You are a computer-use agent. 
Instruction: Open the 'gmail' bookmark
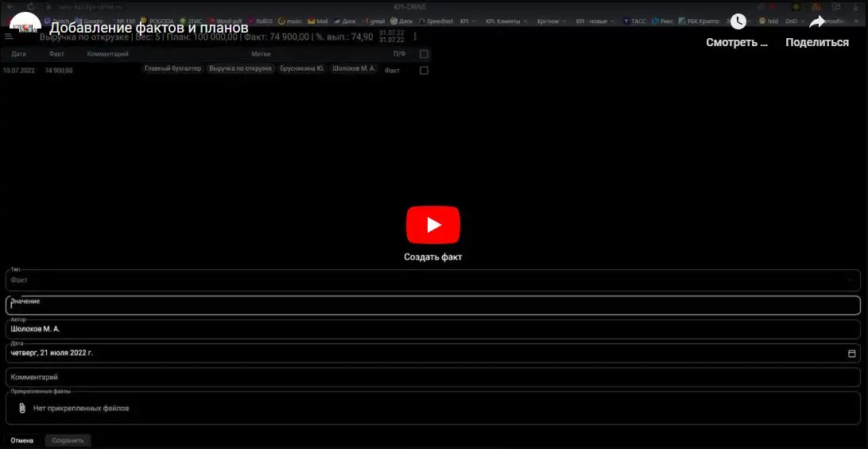coord(373,21)
